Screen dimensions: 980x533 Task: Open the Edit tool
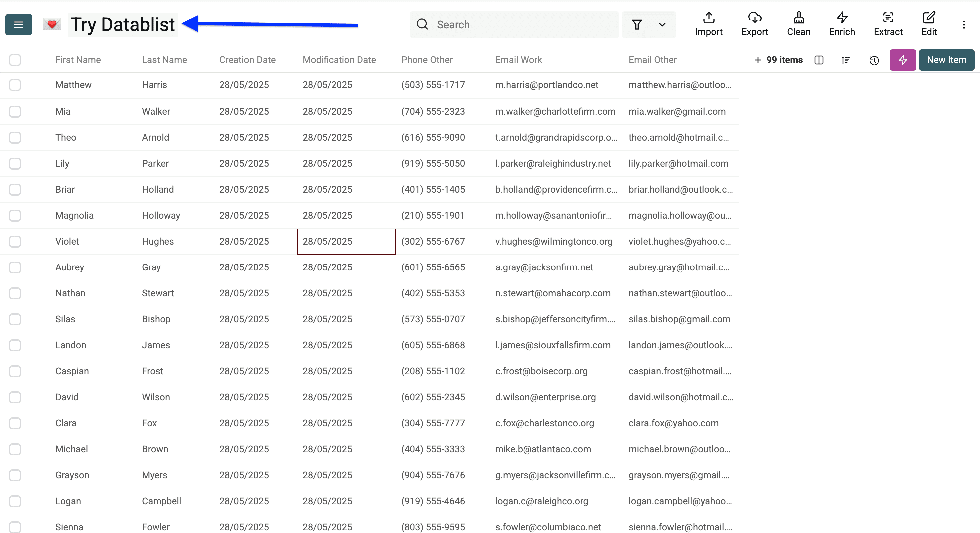tap(929, 24)
